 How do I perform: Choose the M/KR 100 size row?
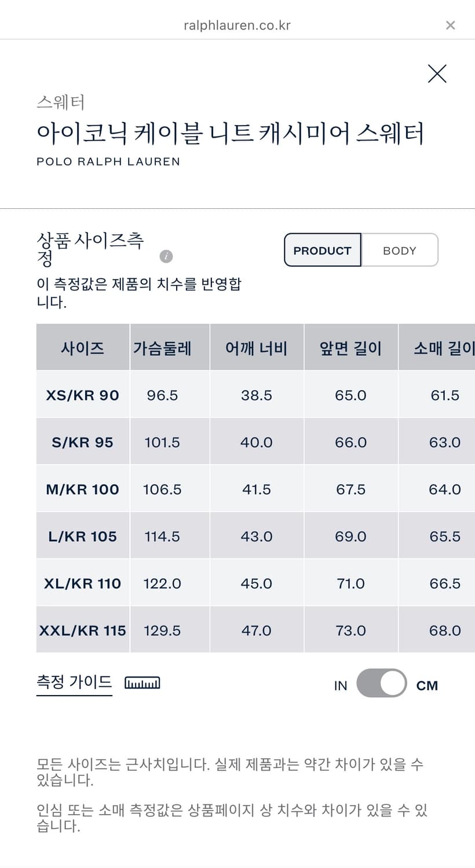pos(82,488)
